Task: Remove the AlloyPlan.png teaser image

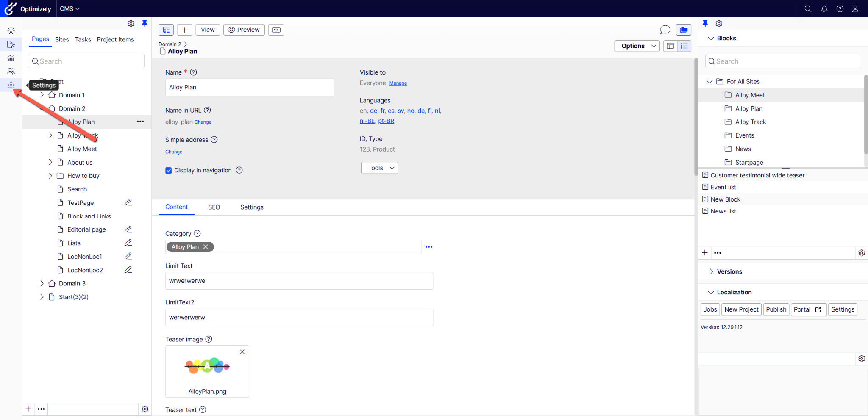Action: tap(242, 352)
